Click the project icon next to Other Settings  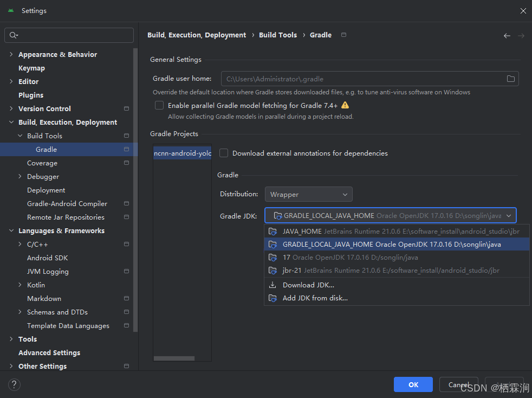(x=127, y=366)
